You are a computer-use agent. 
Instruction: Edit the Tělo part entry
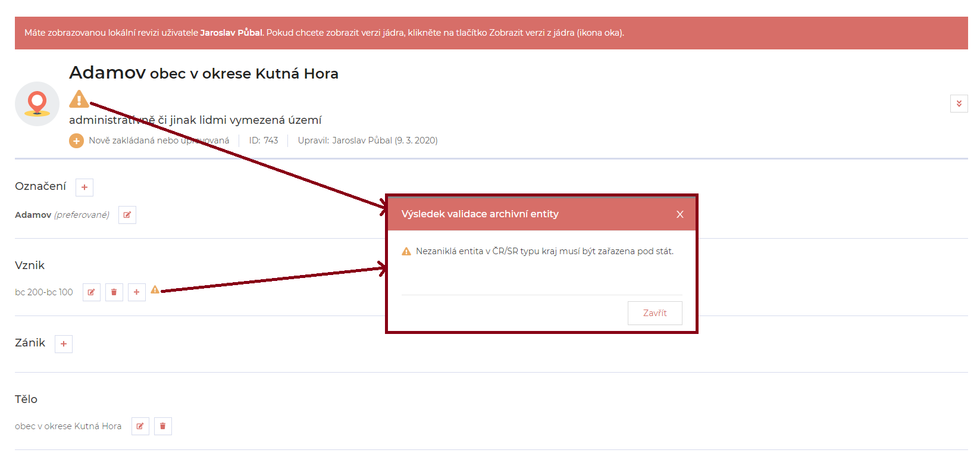140,426
